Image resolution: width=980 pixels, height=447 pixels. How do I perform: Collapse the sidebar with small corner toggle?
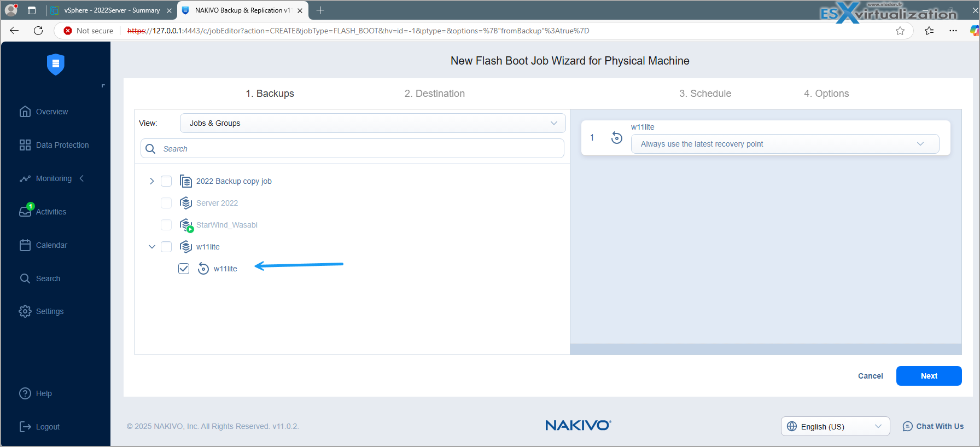(103, 86)
